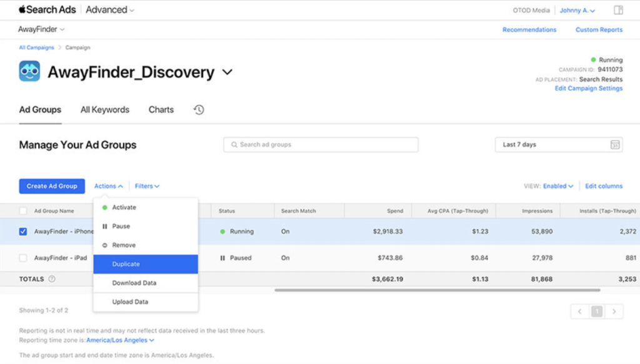This screenshot has width=640, height=364.
Task: Sort by the Spend column header
Action: tap(395, 211)
